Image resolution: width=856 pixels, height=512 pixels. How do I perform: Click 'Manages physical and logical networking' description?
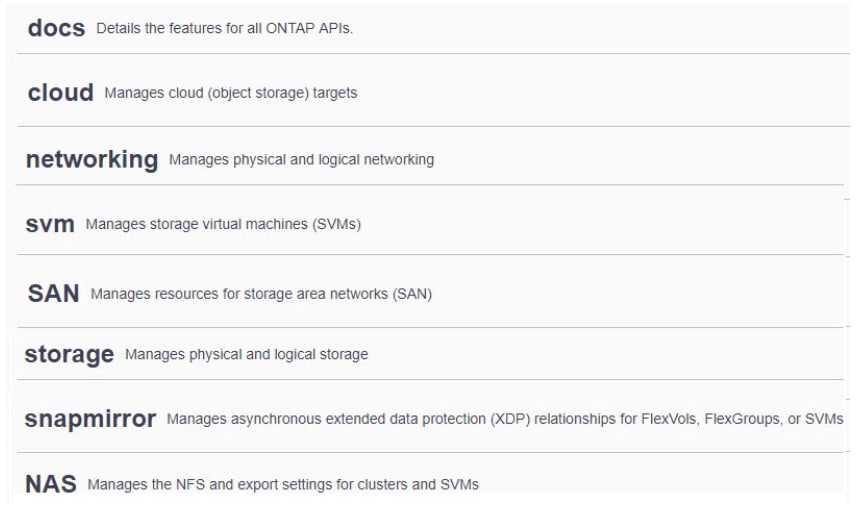(x=301, y=159)
